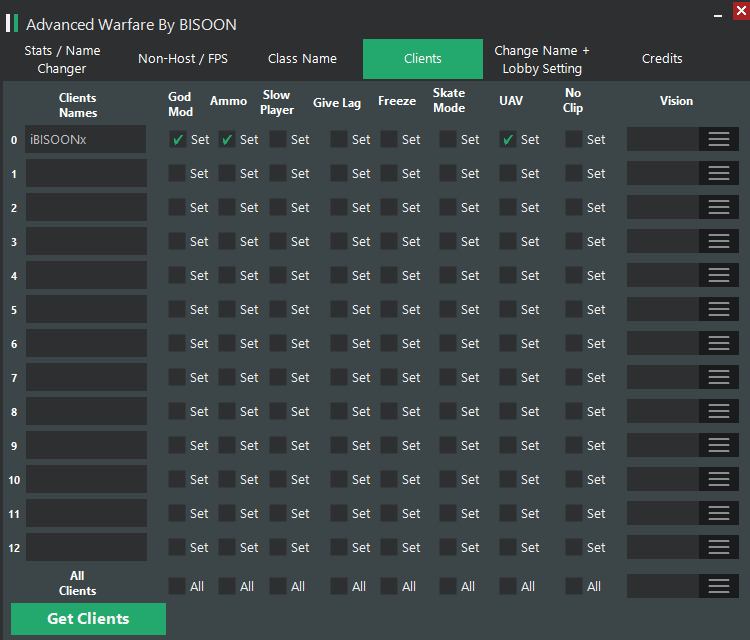Screen dimensions: 750x640
Task: Check Skate Mode for client 6
Action: click(x=448, y=343)
